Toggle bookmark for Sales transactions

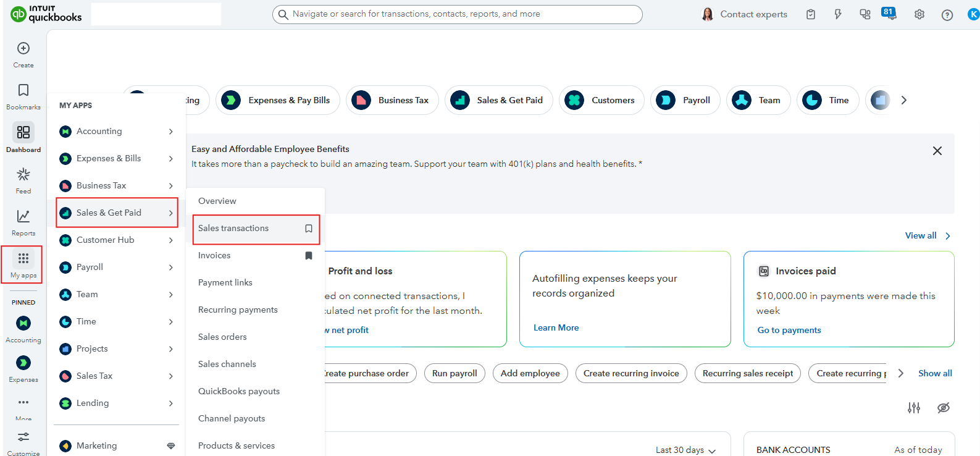tap(309, 229)
